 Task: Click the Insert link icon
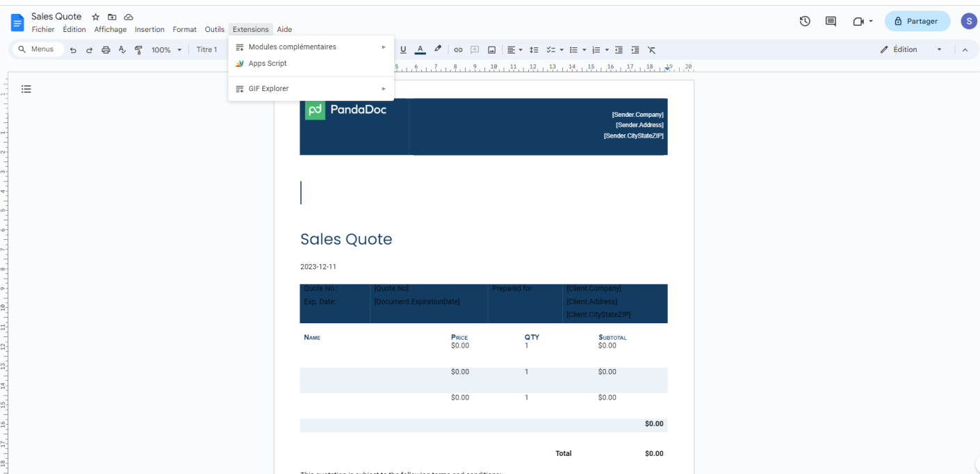coord(458,49)
